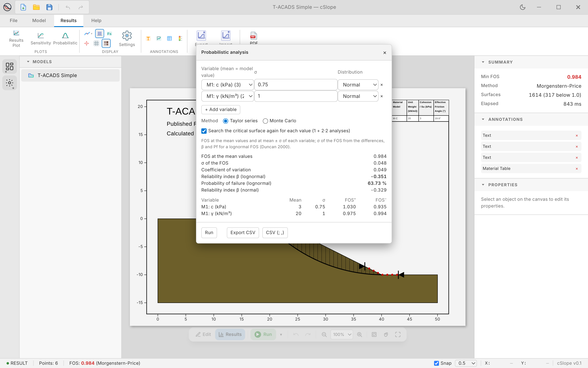Save the current model
Viewport: 588px width, 368px height.
point(49,7)
